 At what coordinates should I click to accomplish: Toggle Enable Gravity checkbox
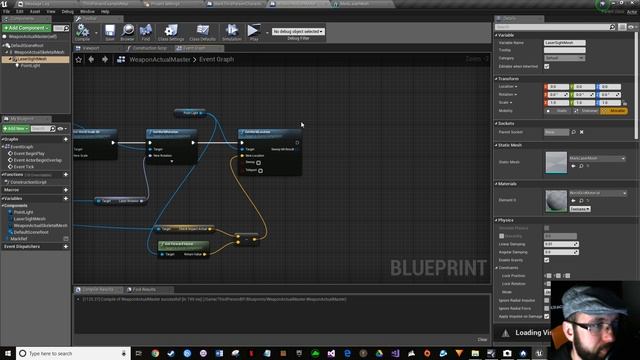tap(547, 260)
